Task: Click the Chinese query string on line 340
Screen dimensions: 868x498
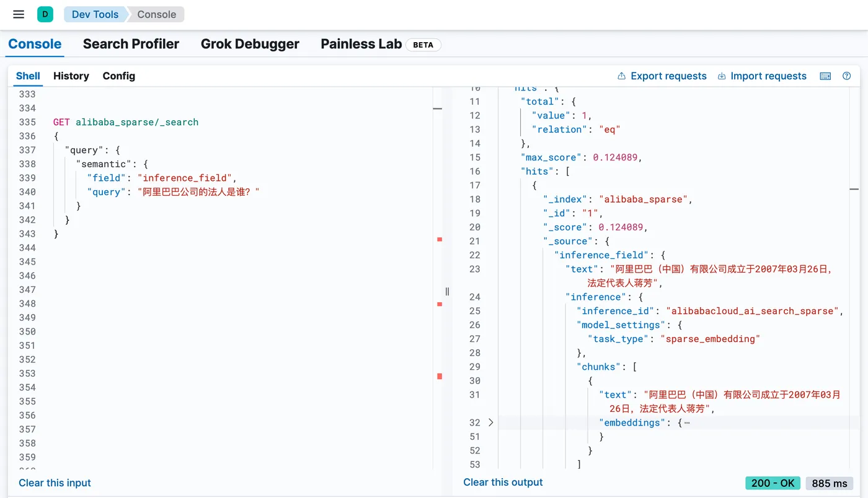Action: (x=198, y=192)
